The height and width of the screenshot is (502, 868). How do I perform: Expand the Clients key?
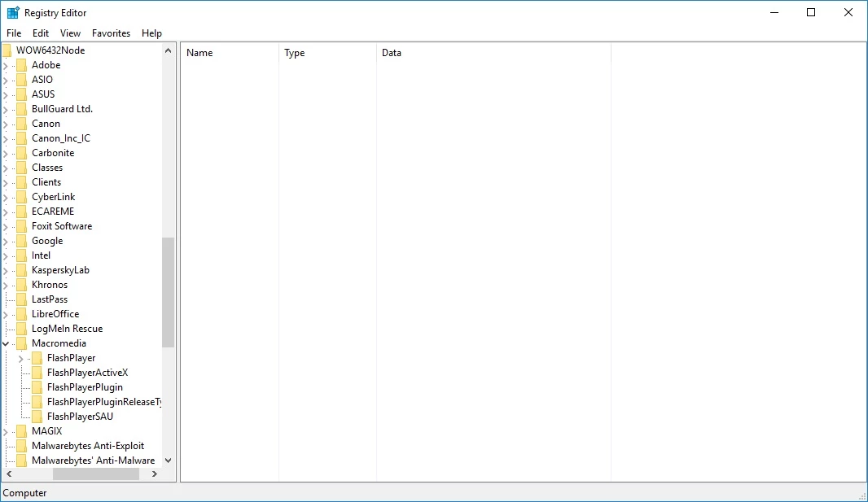pos(6,183)
